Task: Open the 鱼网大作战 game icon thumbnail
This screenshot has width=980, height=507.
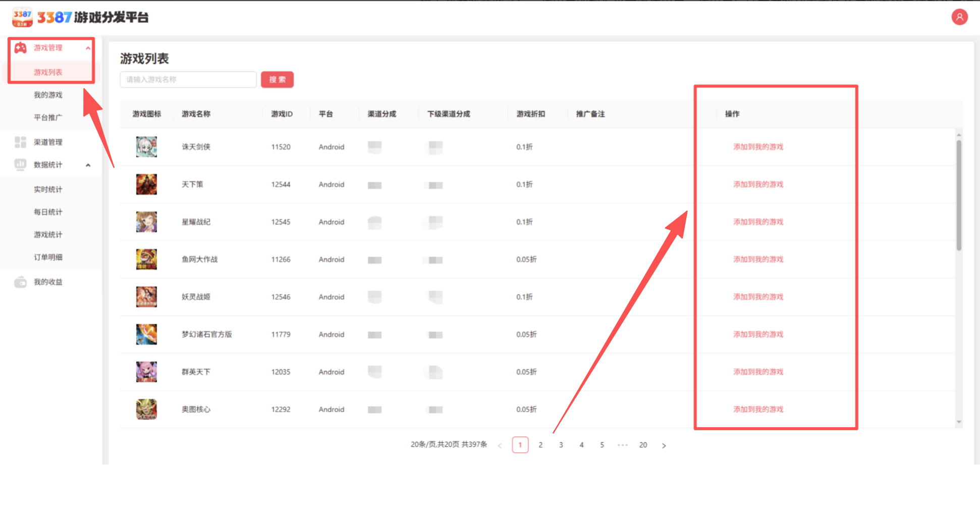Action: pos(146,260)
